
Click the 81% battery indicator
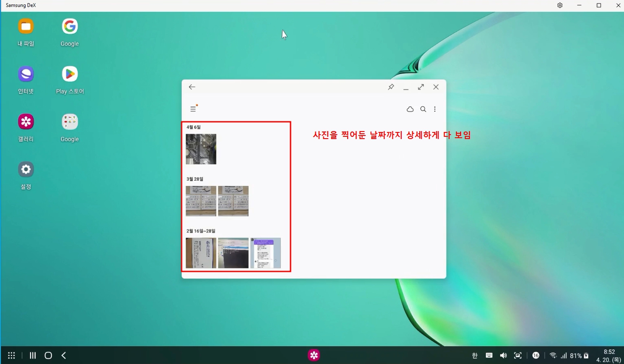tap(579, 356)
